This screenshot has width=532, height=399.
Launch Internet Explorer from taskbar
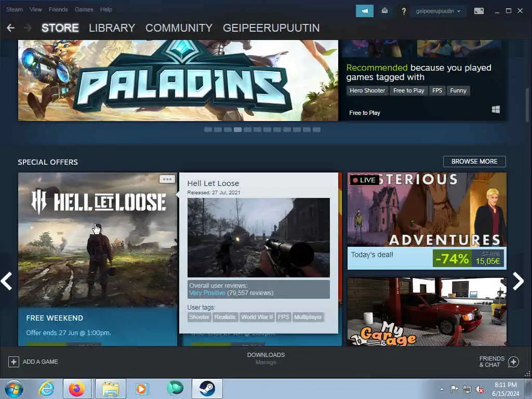46,389
